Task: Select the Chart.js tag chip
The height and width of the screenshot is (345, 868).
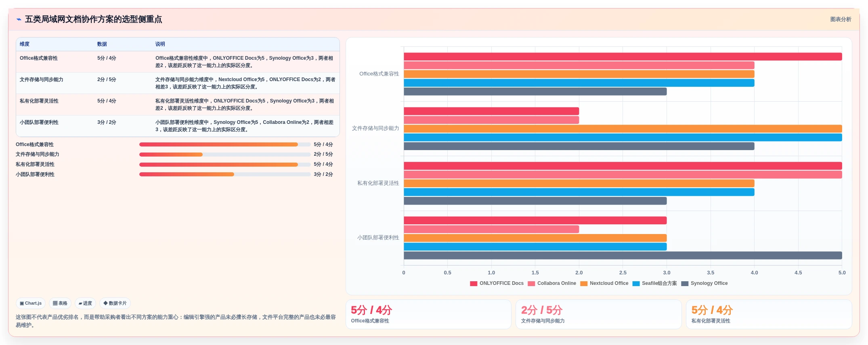Action: point(31,303)
